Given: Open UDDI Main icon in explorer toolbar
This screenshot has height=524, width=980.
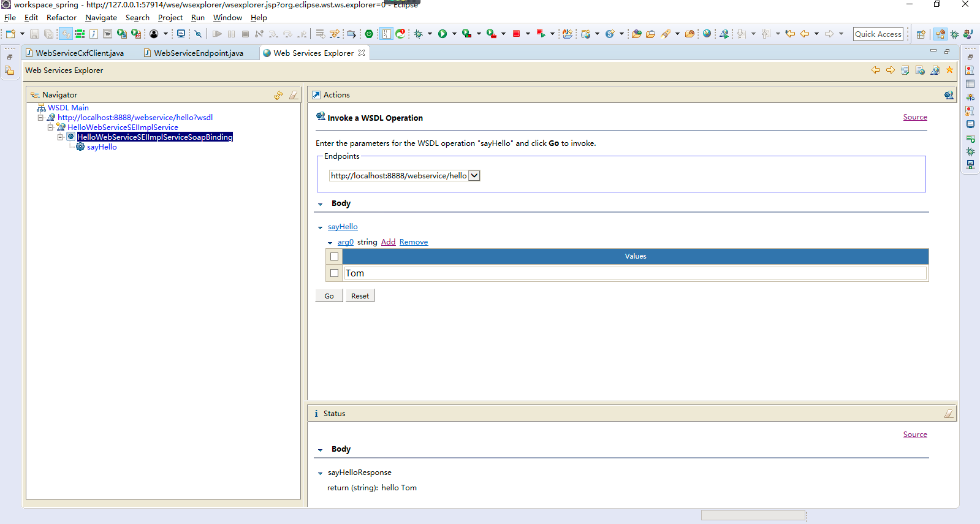Looking at the screenshot, I should (x=905, y=70).
